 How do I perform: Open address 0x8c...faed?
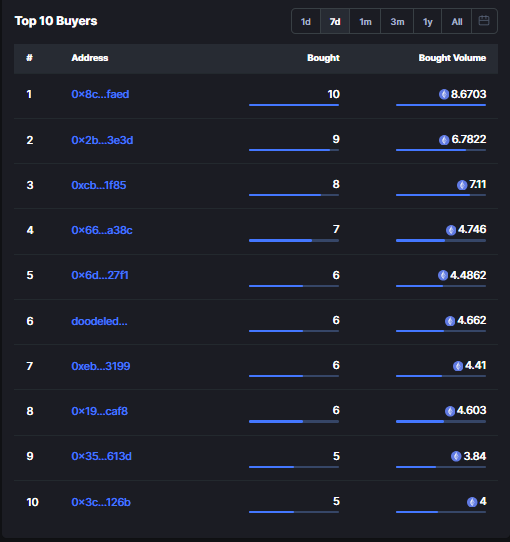[x=100, y=94]
